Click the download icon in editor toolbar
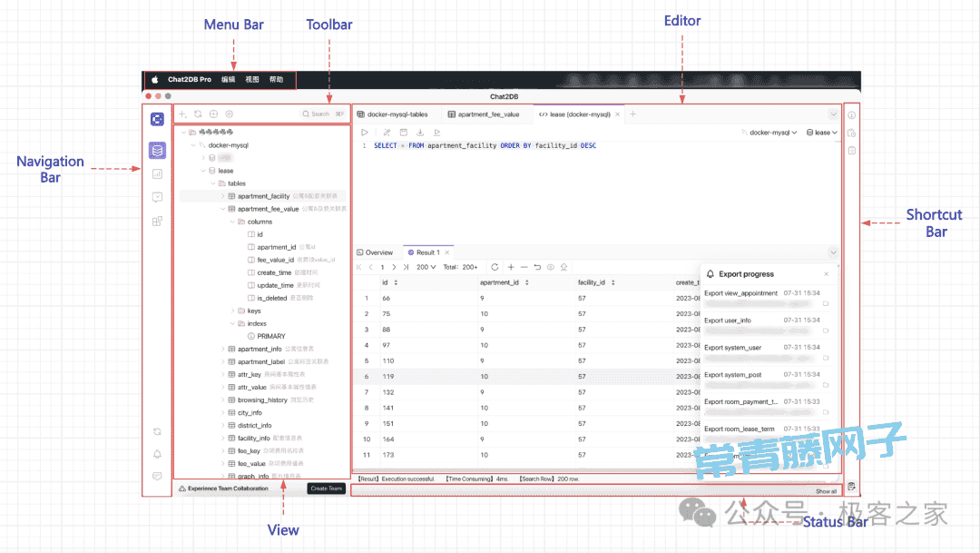Viewport: 980px width, 553px height. (x=420, y=133)
